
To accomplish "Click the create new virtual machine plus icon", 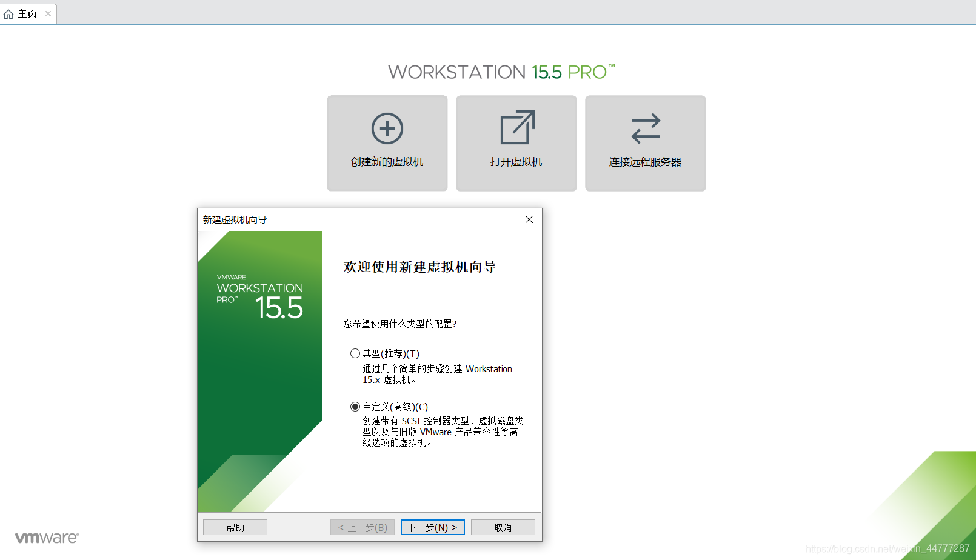I will click(x=387, y=128).
